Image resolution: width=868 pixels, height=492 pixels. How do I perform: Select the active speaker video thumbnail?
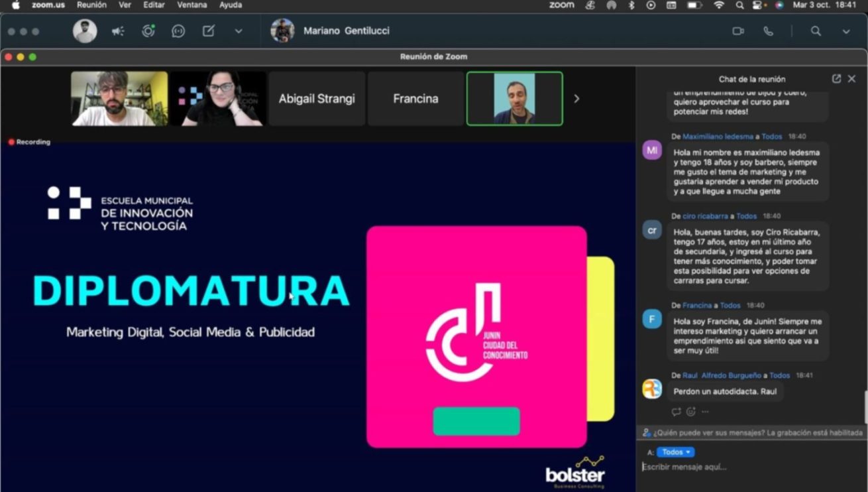[515, 99]
